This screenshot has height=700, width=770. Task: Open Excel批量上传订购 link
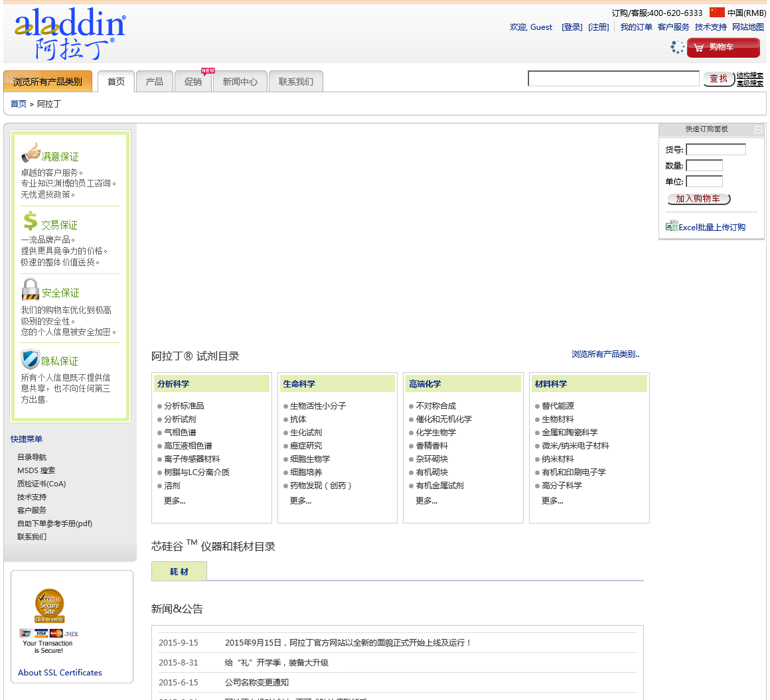pyautogui.click(x=712, y=228)
